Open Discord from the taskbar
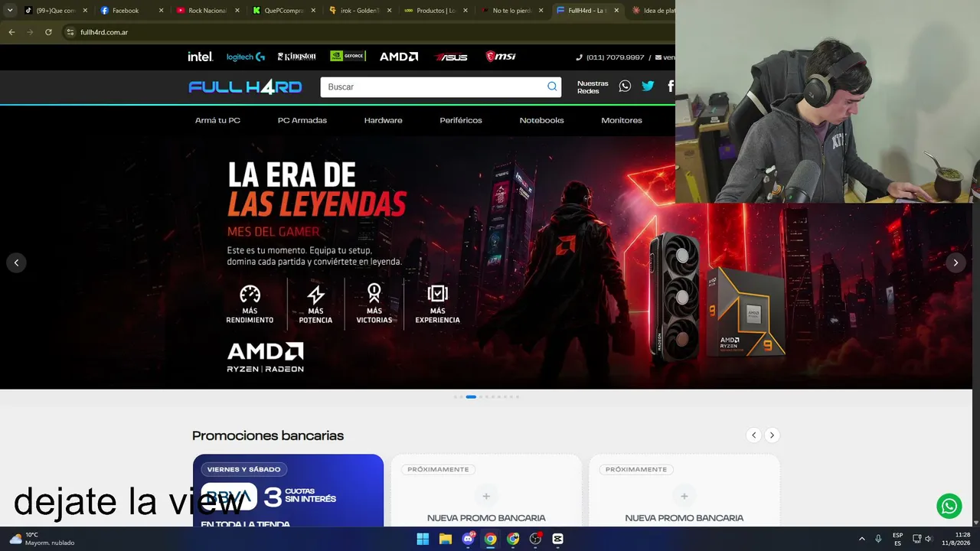The image size is (980, 551). click(x=468, y=539)
